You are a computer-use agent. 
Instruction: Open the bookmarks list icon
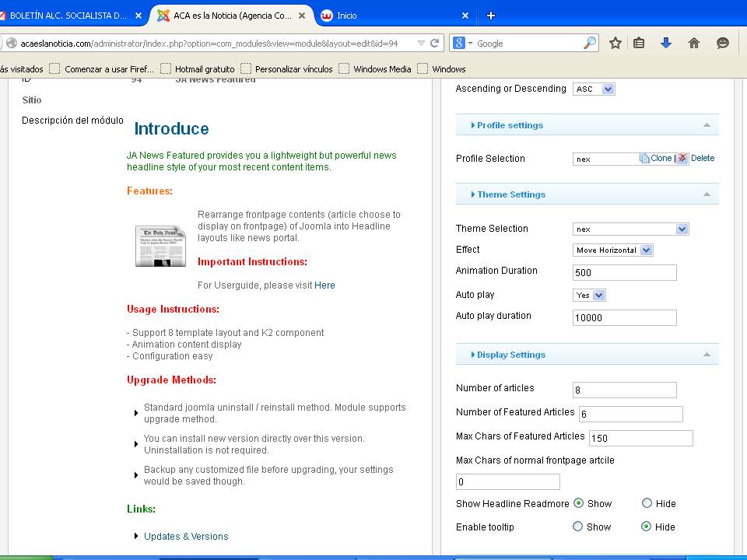click(x=639, y=44)
